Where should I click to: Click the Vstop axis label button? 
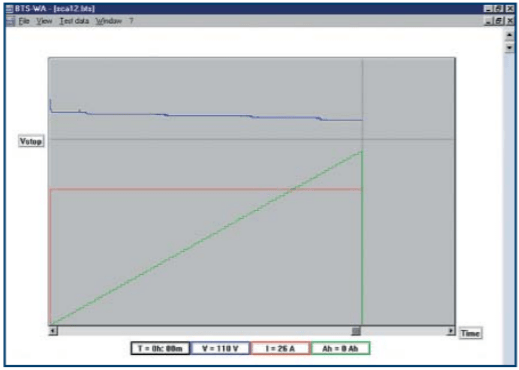click(31, 141)
